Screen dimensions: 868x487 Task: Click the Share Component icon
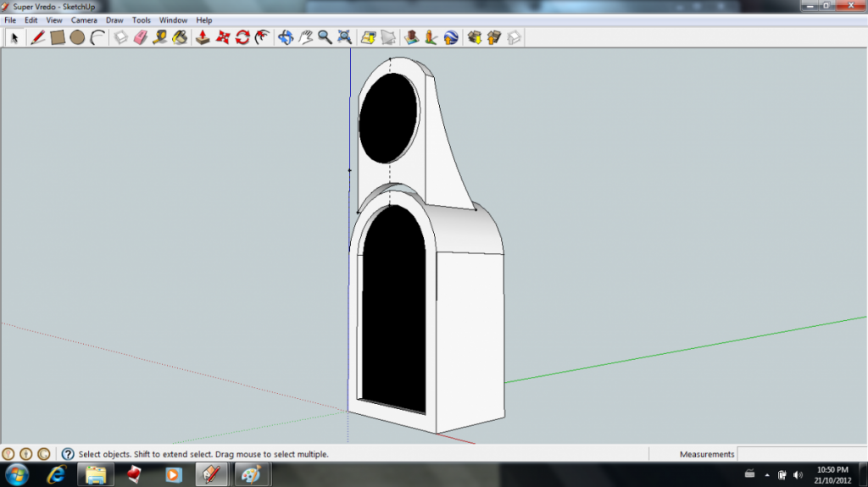(x=514, y=37)
